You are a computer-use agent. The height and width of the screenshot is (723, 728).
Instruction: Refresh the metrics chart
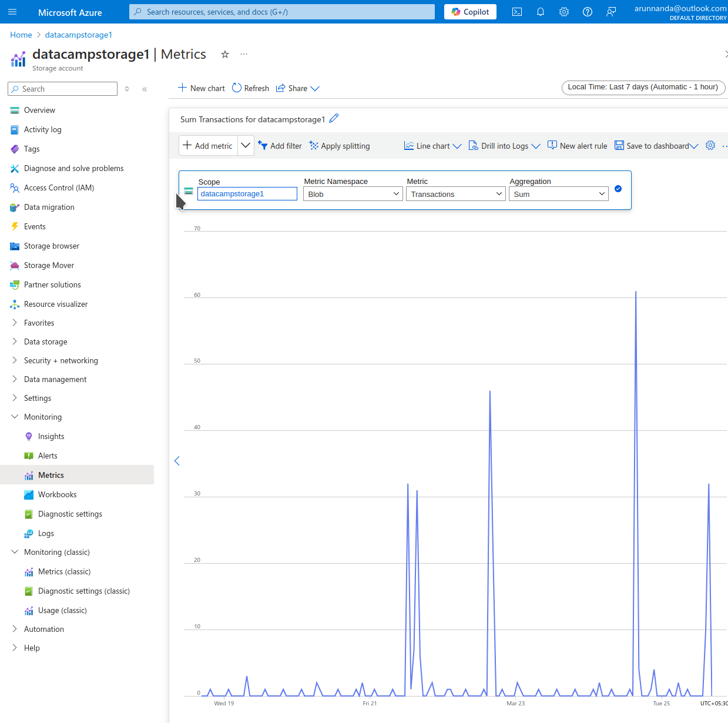[251, 88]
